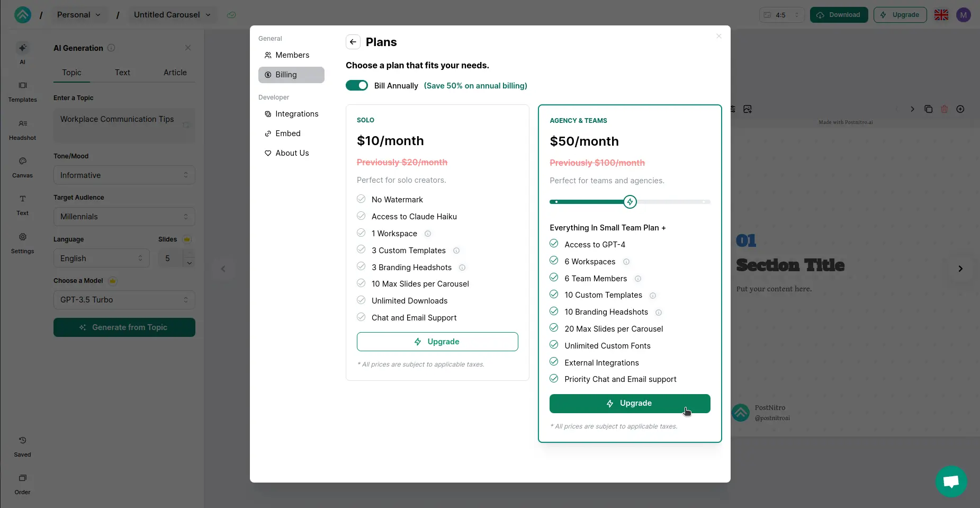The height and width of the screenshot is (508, 980).
Task: Click the Enter a Topic text field
Action: pyautogui.click(x=124, y=125)
